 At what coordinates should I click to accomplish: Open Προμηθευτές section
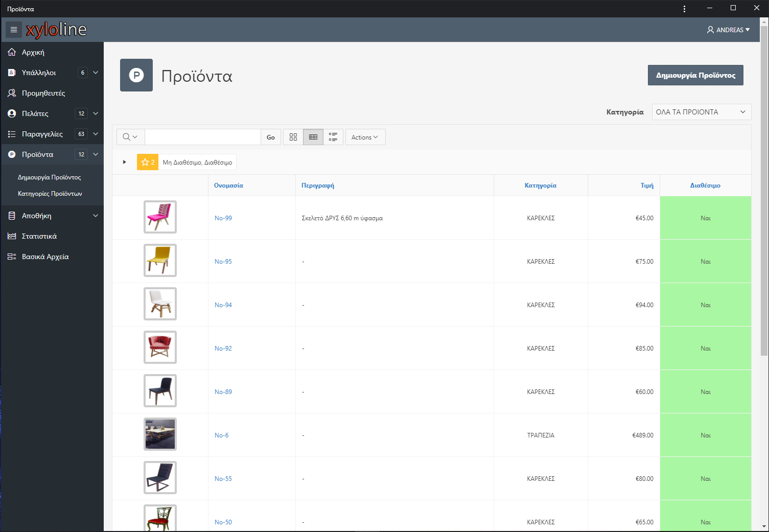click(x=43, y=93)
